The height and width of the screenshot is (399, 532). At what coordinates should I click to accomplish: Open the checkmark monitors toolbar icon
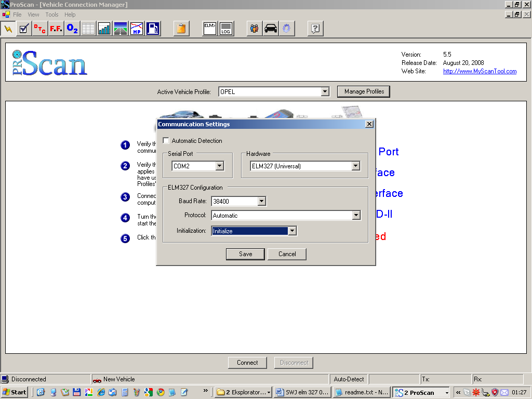[23, 29]
